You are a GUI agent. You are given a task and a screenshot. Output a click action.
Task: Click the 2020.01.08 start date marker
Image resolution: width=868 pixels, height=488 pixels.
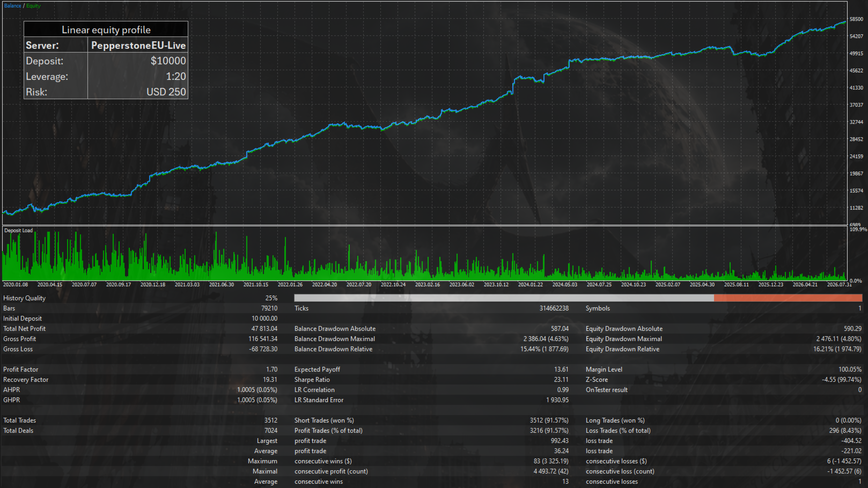(16, 285)
